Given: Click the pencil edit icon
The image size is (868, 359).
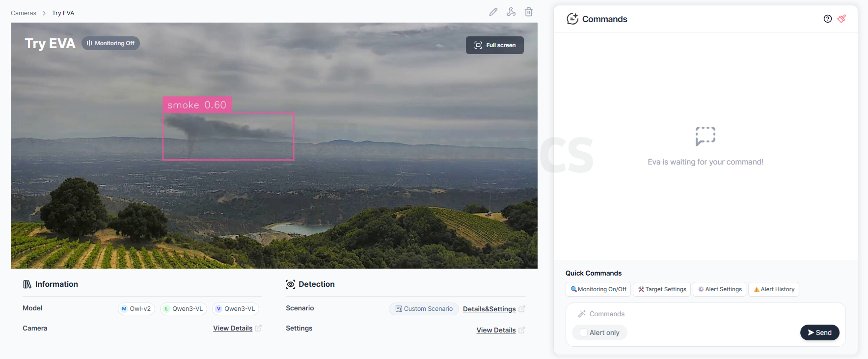Looking at the screenshot, I should click(493, 12).
